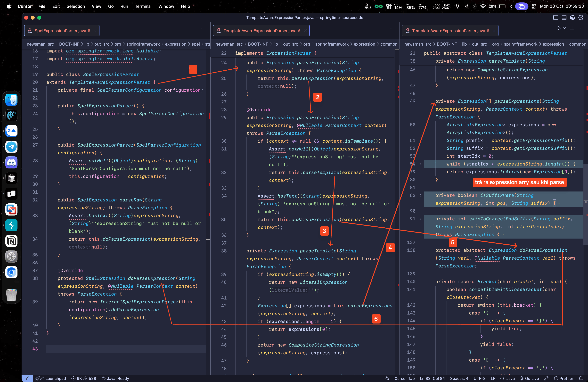
Task: Split the editor right icon
Action: click(x=572, y=28)
